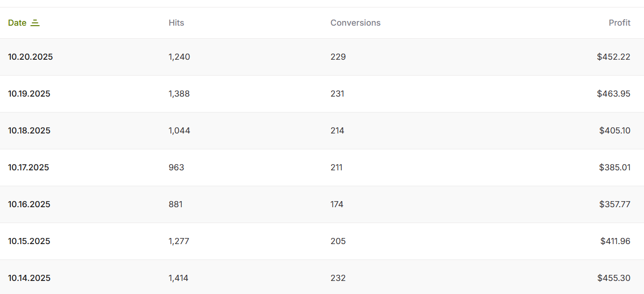This screenshot has height=294, width=644.
Task: Click the Conversions column header
Action: (355, 23)
